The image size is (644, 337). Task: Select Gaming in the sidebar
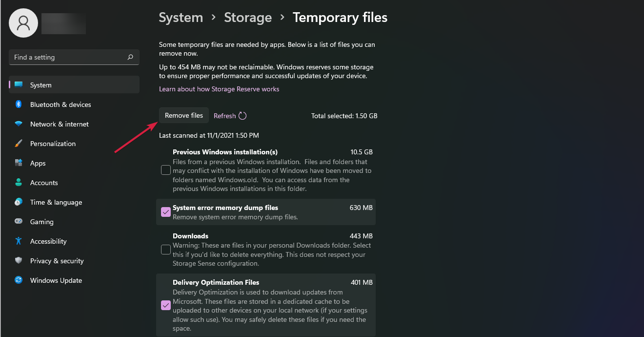[x=74, y=222]
